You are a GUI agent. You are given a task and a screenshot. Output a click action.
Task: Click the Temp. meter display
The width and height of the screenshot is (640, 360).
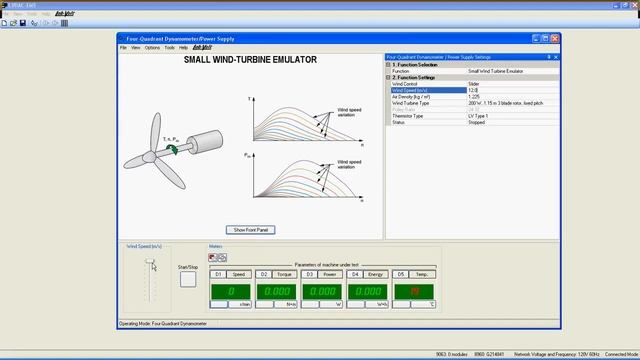click(414, 291)
